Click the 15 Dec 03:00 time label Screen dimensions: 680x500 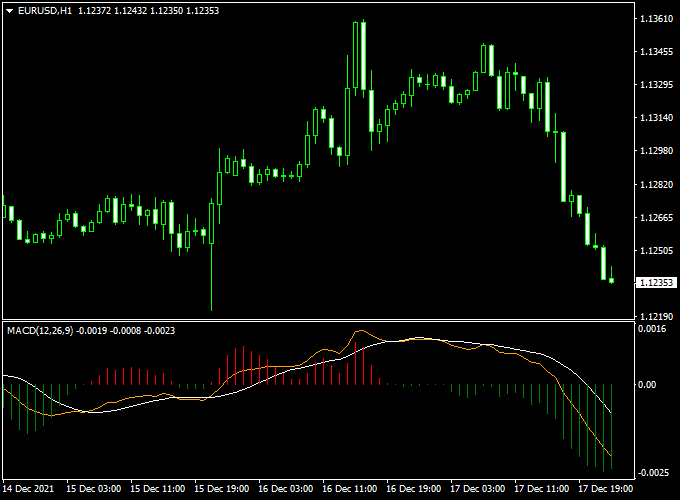(94, 489)
